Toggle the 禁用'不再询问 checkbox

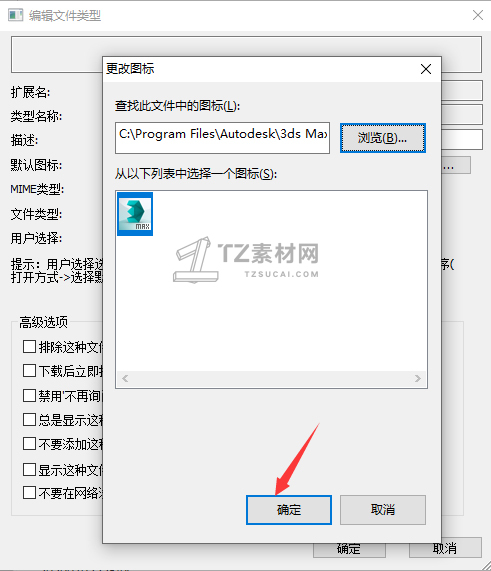coord(29,395)
